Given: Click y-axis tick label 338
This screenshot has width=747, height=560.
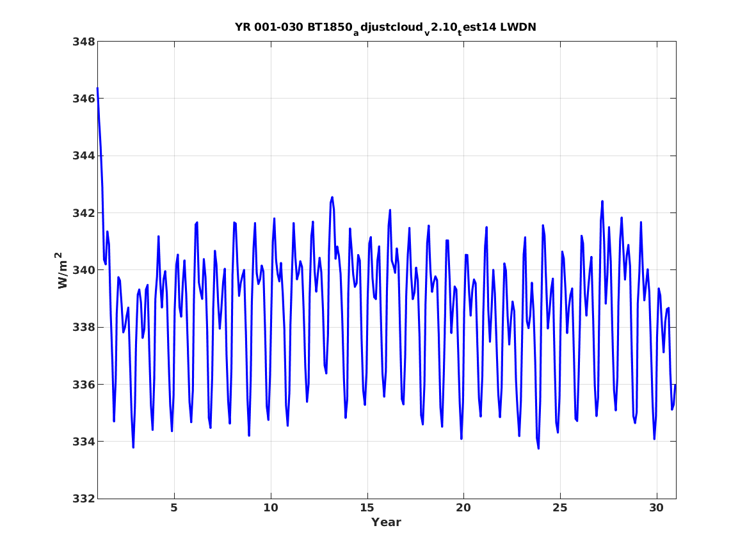Looking at the screenshot, I should pos(83,327).
